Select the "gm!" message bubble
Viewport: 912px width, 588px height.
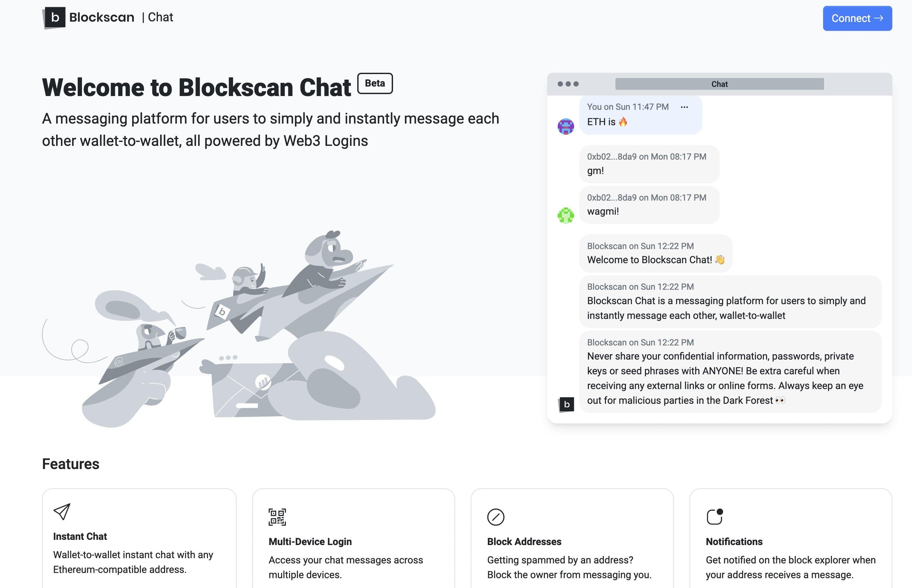click(649, 164)
